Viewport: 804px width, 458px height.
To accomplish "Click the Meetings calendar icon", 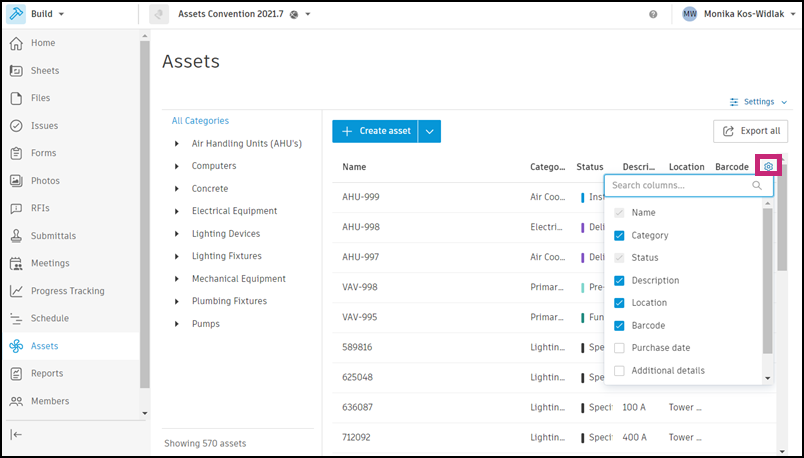I will click(16, 263).
